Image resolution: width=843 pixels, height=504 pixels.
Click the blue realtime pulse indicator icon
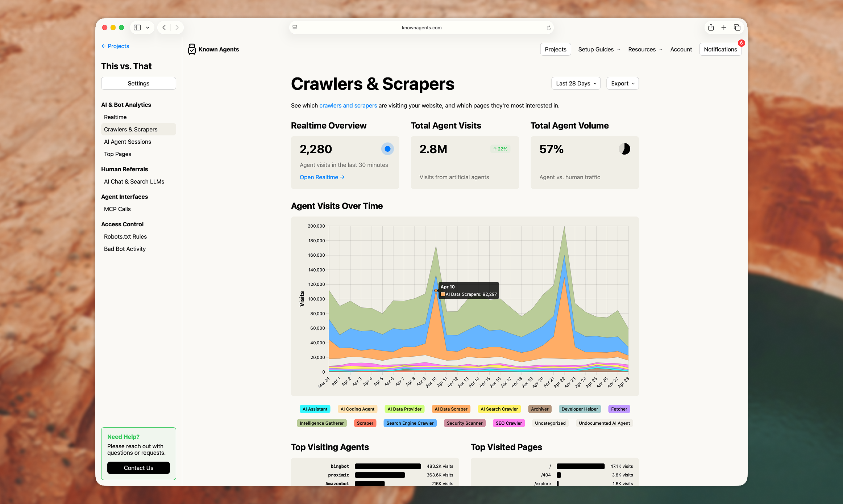pos(387,149)
